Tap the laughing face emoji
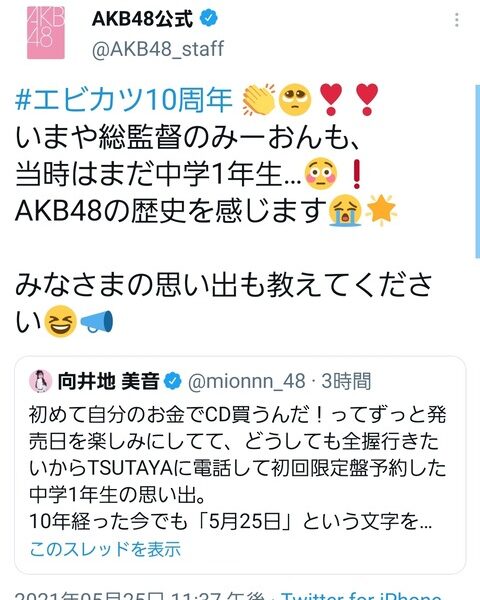This screenshot has height=600, width=480. pos(60,321)
